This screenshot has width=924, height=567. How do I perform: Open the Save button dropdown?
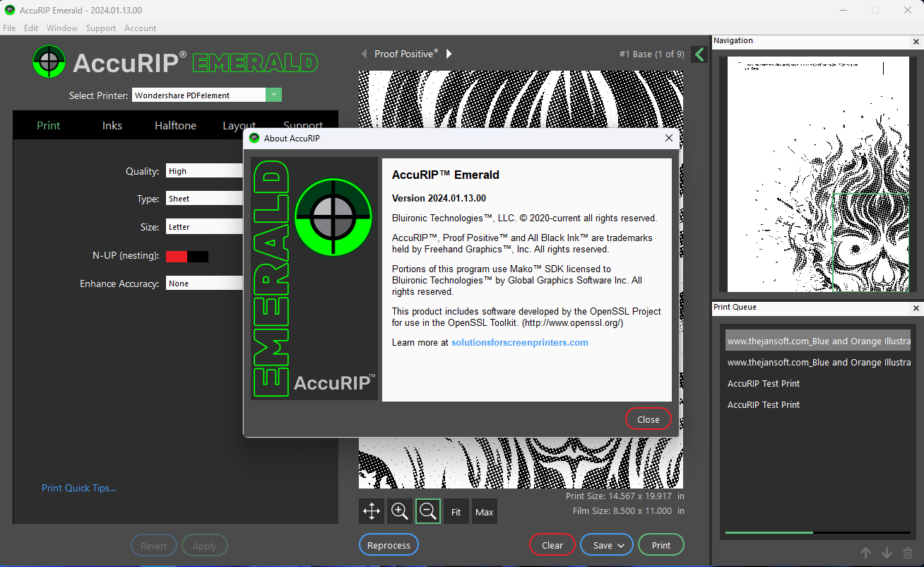click(621, 545)
